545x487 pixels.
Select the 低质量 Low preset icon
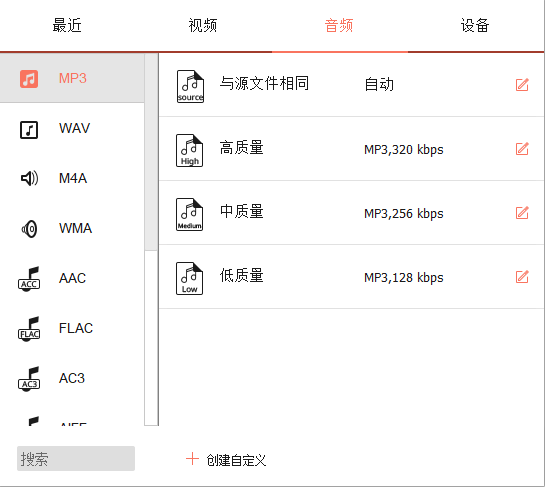click(x=189, y=278)
